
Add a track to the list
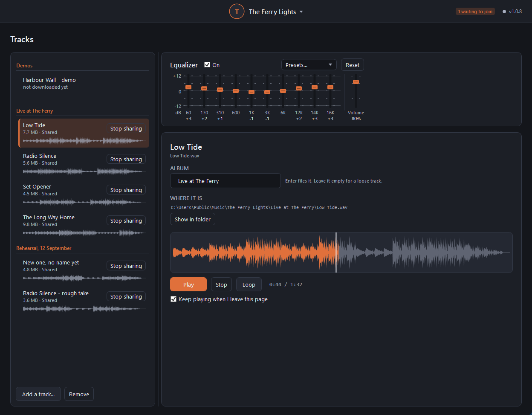pos(38,394)
